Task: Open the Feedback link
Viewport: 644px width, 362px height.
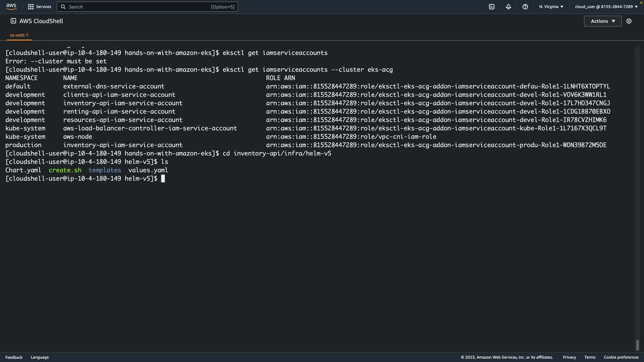Action: [x=14, y=357]
